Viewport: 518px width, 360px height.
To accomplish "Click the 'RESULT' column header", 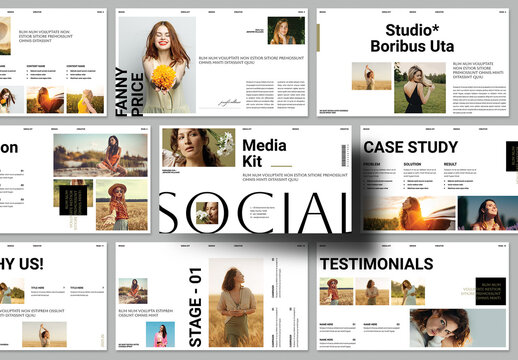I will point(450,164).
